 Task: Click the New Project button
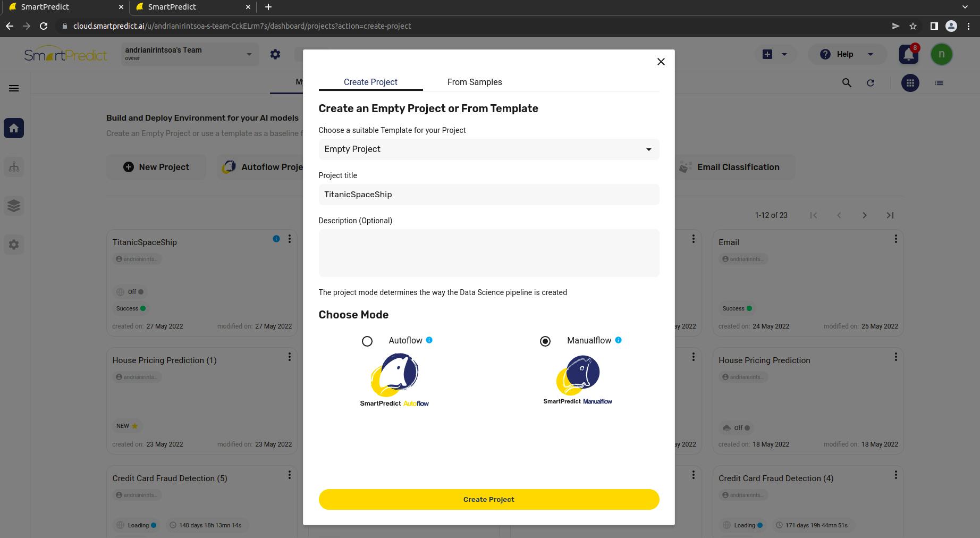[x=156, y=167]
